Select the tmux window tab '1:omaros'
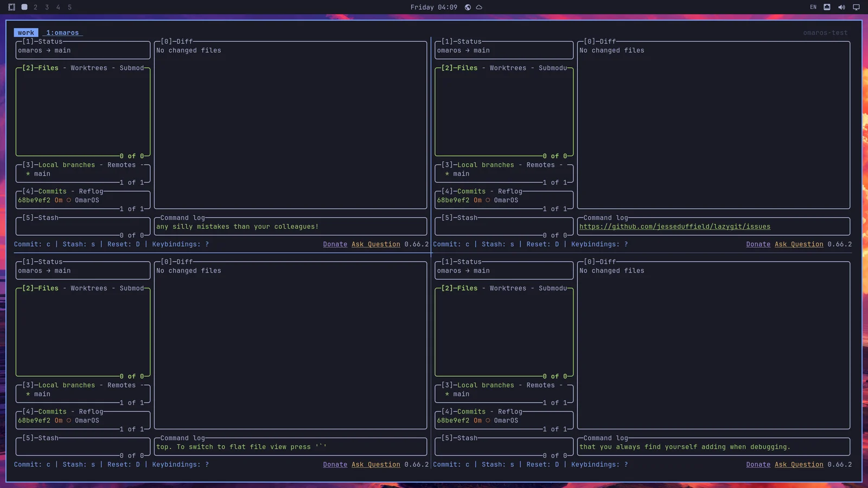Screen dimensions: 868x488 coord(62,33)
